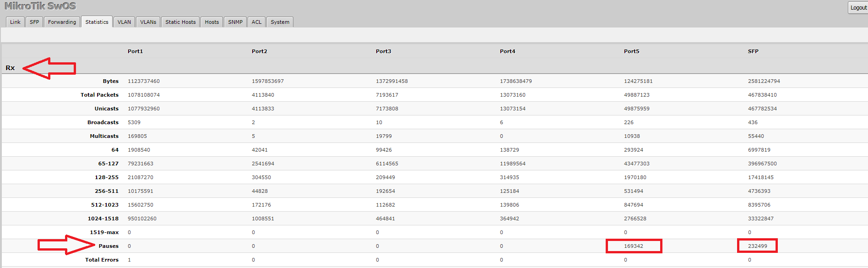Click the Port5 column header

click(631, 51)
